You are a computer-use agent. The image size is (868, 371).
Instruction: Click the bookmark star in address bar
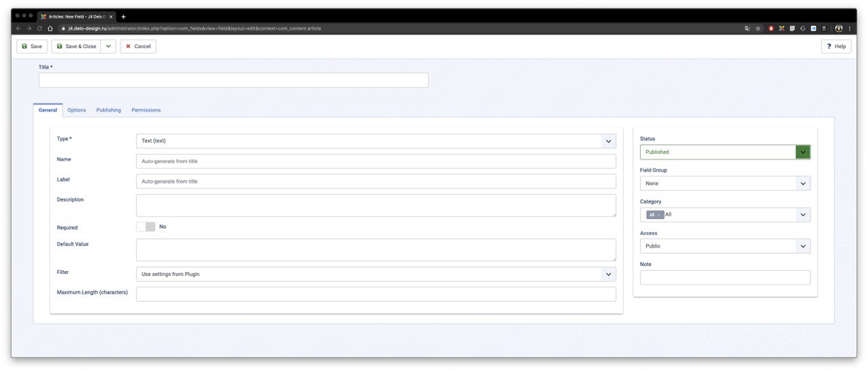coord(758,28)
